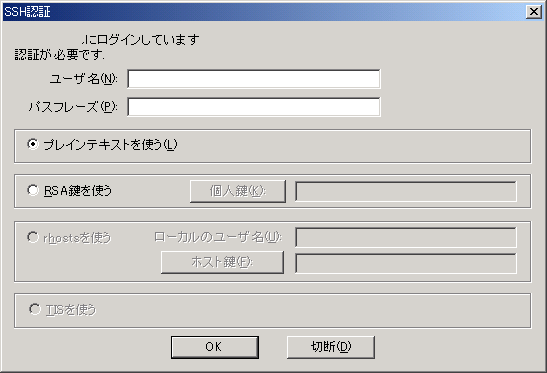Click the 個人鍵(K) button
The width and height of the screenshot is (547, 373).
[x=238, y=191]
